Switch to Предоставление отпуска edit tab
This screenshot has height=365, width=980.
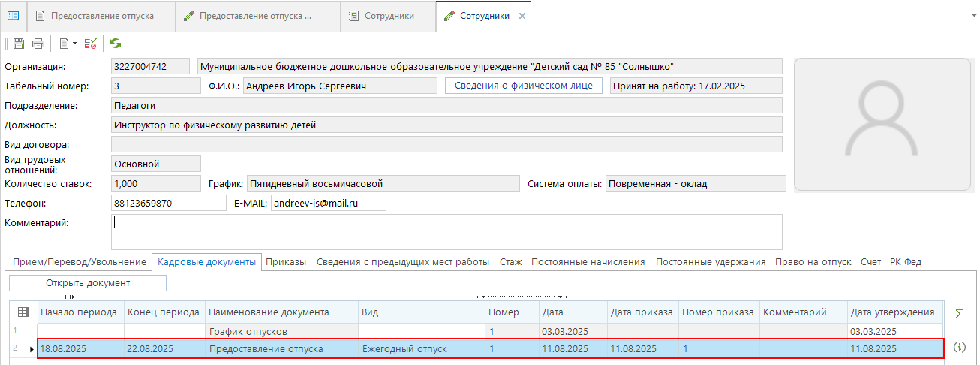pyautogui.click(x=257, y=16)
